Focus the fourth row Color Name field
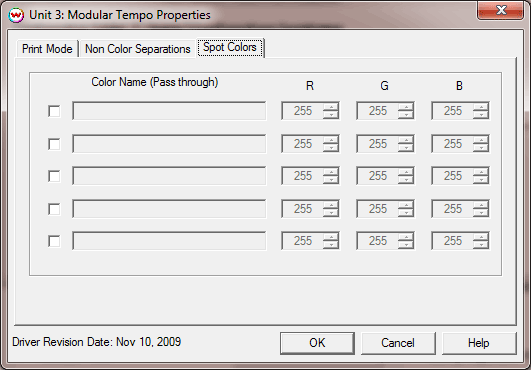This screenshot has height=370, width=531. tap(169, 209)
